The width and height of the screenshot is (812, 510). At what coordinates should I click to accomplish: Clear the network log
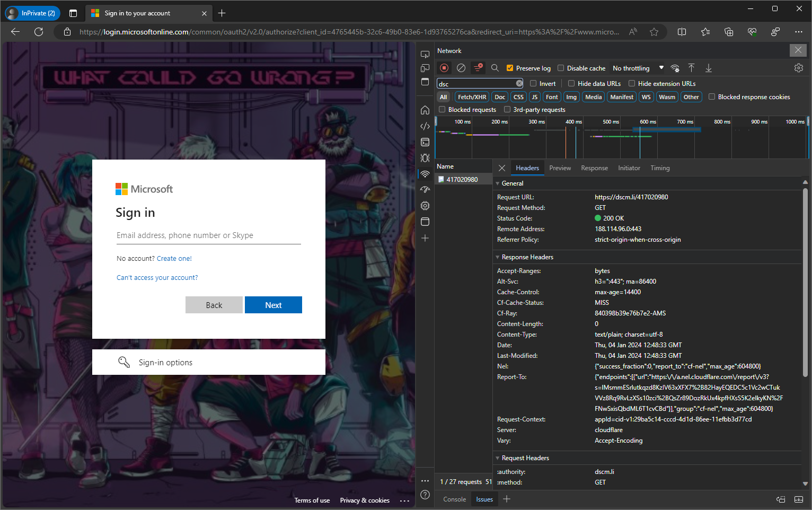461,68
